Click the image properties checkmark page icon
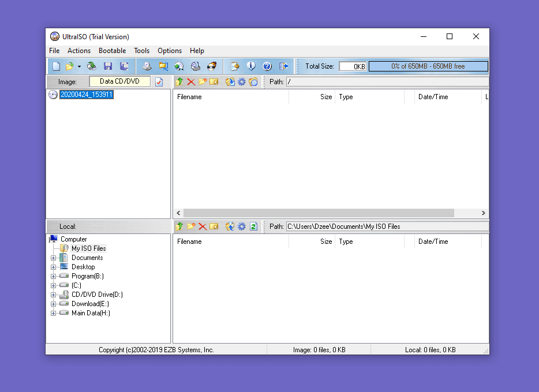 (x=159, y=82)
